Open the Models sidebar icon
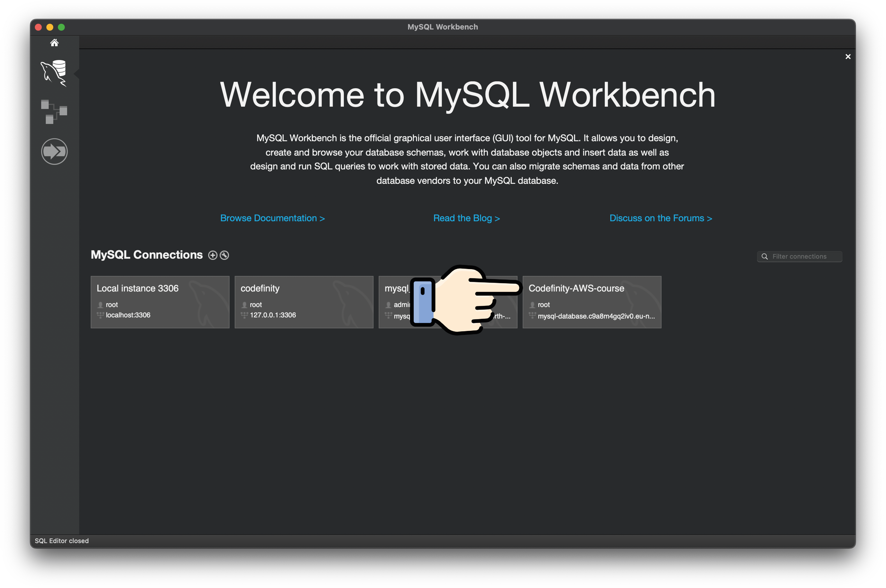Viewport: 886px width, 588px height. click(54, 112)
